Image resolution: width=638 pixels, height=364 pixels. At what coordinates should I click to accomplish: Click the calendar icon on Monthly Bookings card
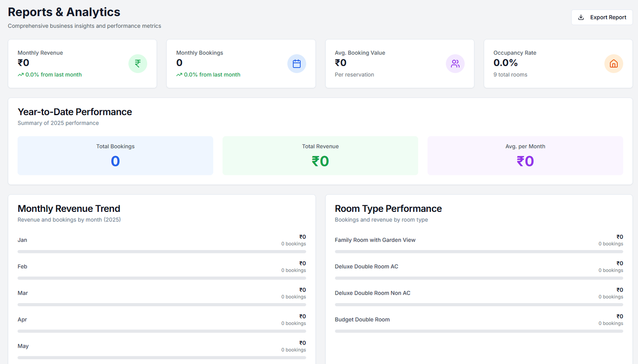tap(296, 63)
